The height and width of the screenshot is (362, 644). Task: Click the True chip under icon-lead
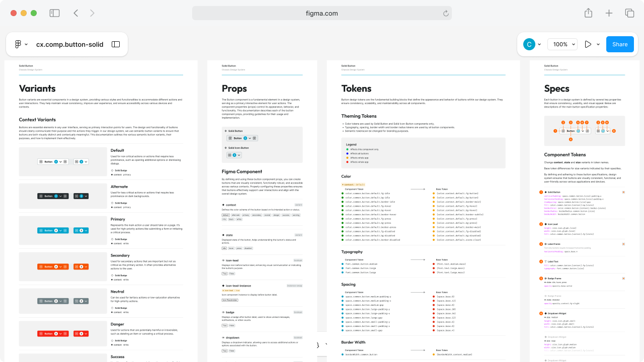point(224,274)
